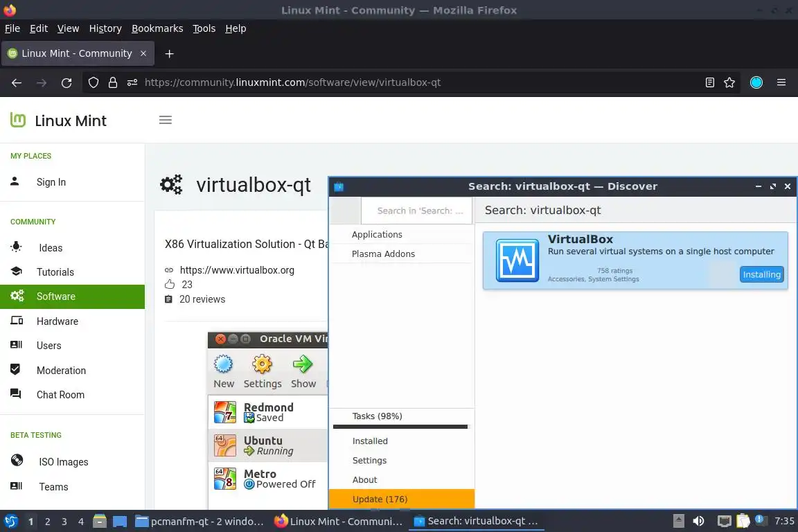This screenshot has height=532, width=798.
Task: Open tracking protection shield icon
Action: coord(93,82)
